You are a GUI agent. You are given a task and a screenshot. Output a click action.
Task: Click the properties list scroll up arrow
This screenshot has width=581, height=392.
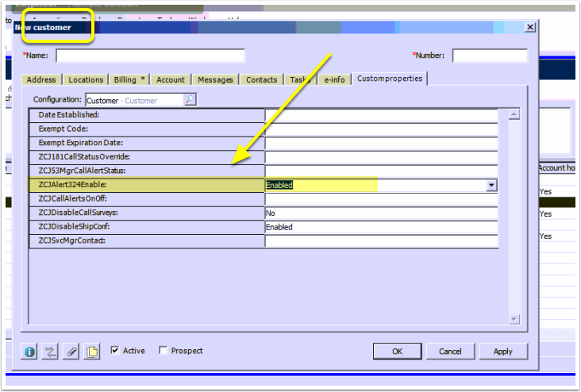pyautogui.click(x=514, y=114)
